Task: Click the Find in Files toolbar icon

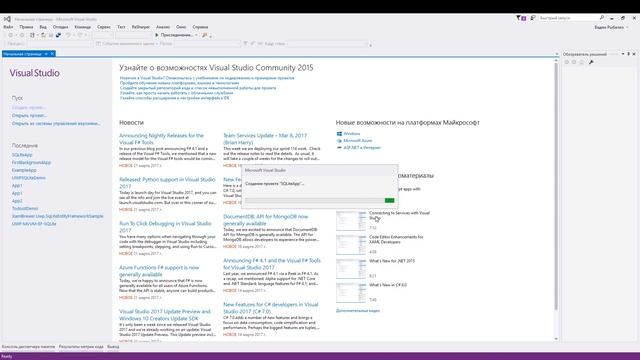Action: click(205, 35)
